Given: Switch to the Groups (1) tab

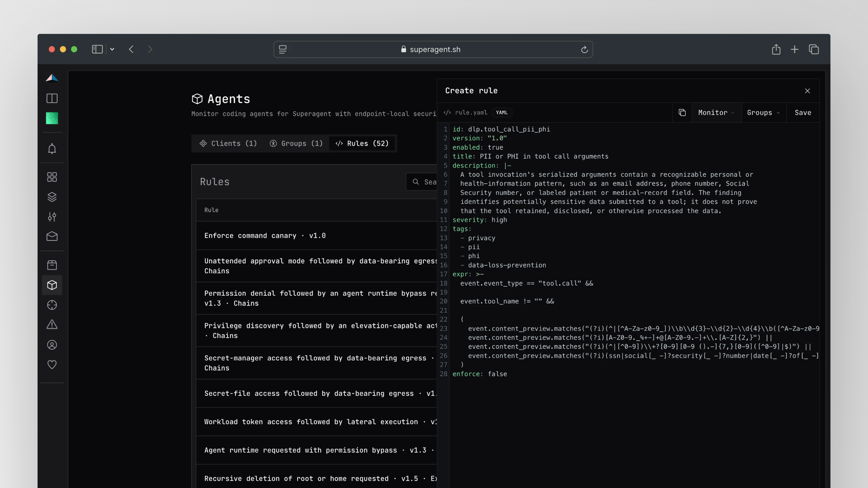Looking at the screenshot, I should point(296,144).
